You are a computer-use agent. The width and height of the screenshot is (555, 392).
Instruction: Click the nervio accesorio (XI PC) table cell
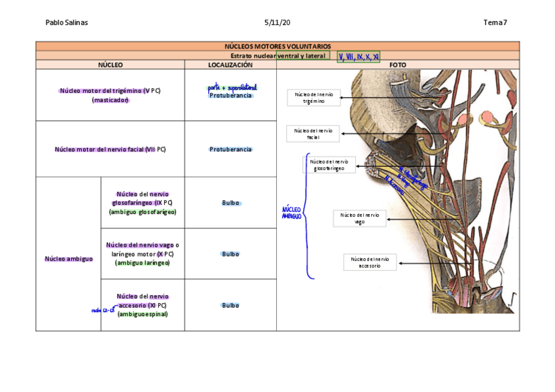coord(142,305)
